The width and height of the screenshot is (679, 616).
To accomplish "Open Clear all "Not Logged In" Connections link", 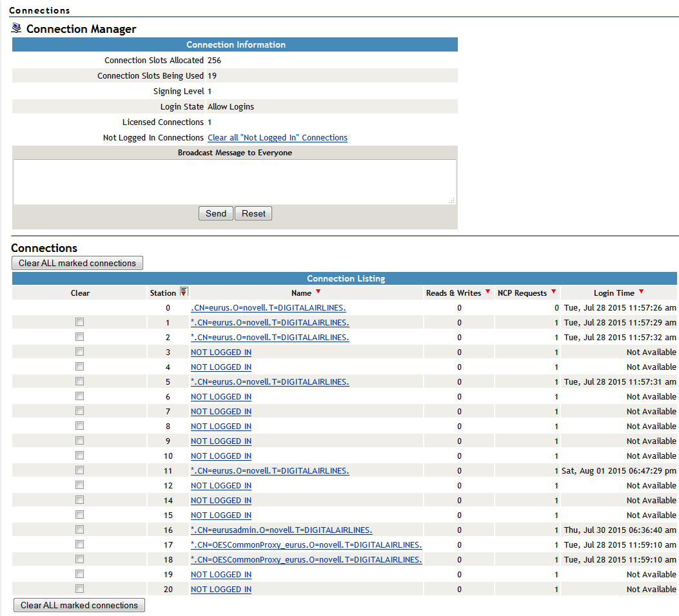I will point(277,138).
